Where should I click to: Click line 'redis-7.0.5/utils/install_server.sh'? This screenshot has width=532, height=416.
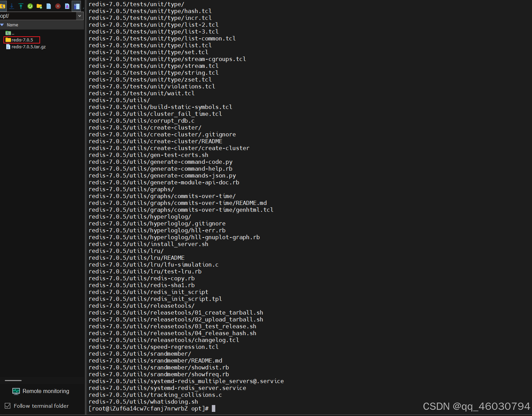(148, 244)
